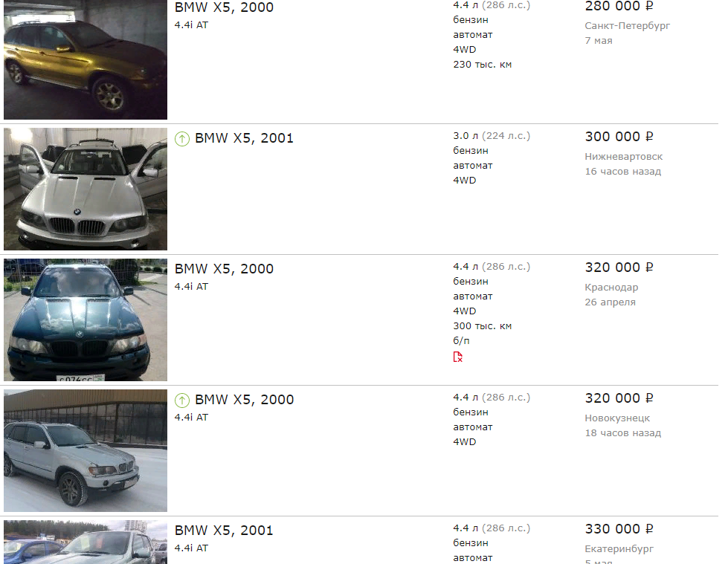Click the 3.0 л (224 л.с.) engine spec
This screenshot has height=564, width=728.
coord(492,136)
